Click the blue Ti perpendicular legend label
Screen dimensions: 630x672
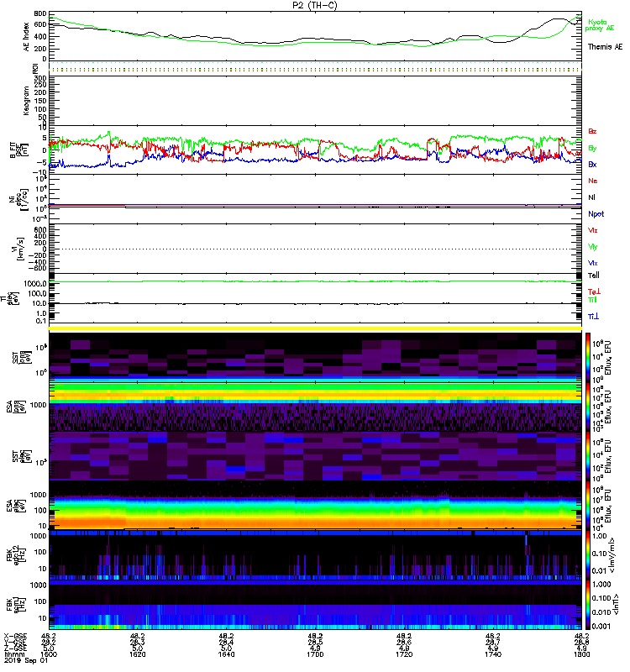pyautogui.click(x=593, y=317)
